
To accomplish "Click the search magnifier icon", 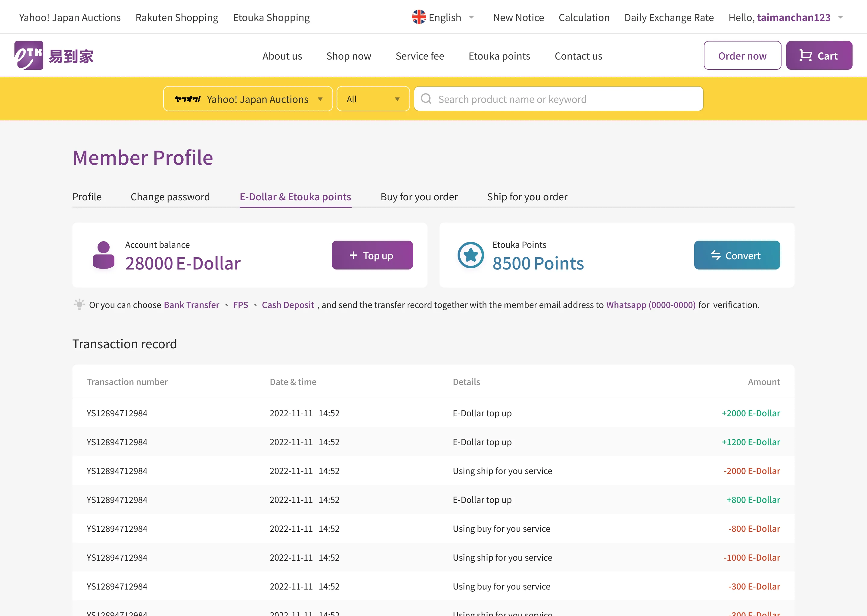I will 426,99.
